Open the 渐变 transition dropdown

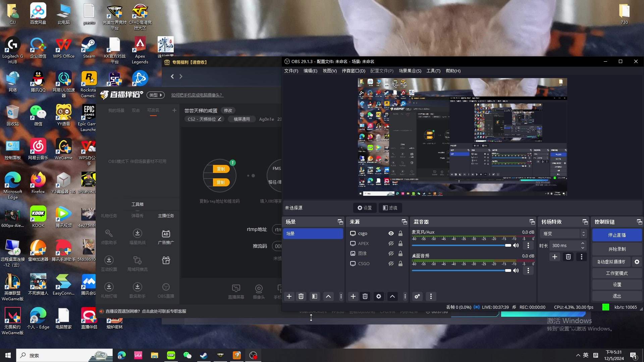pos(563,234)
